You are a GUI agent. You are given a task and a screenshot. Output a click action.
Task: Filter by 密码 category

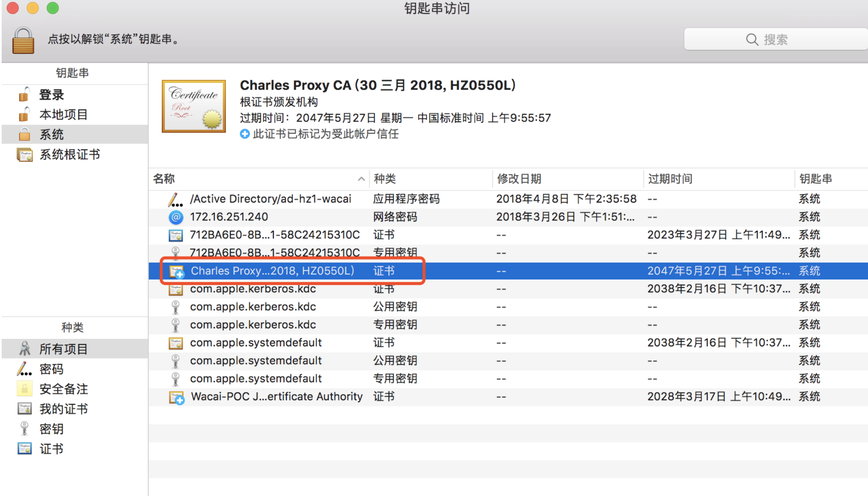click(x=51, y=369)
